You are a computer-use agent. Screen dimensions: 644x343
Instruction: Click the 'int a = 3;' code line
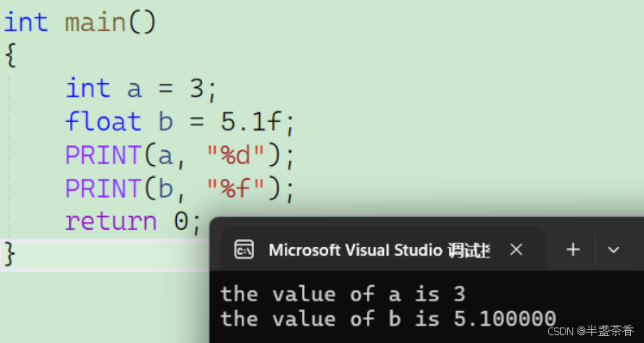pyautogui.click(x=141, y=88)
